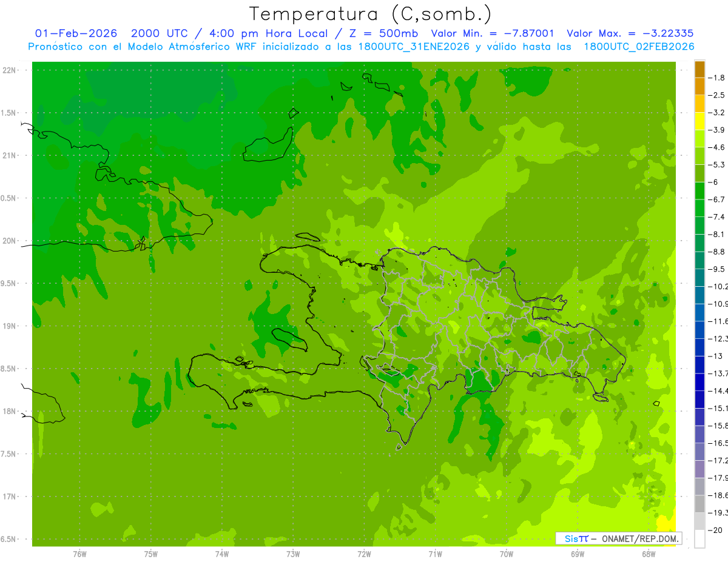Click the '68W' longitude label
The image size is (728, 562).
(x=649, y=554)
